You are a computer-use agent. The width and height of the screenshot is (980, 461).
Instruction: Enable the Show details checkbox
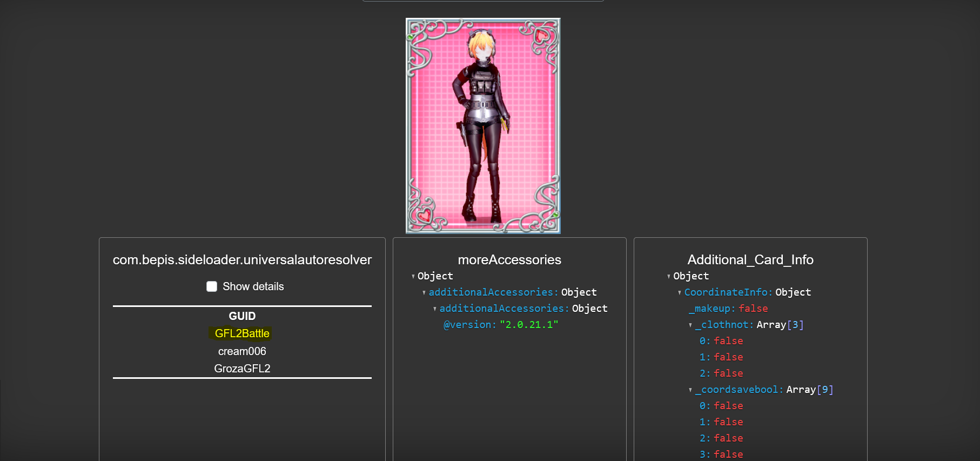pos(212,286)
